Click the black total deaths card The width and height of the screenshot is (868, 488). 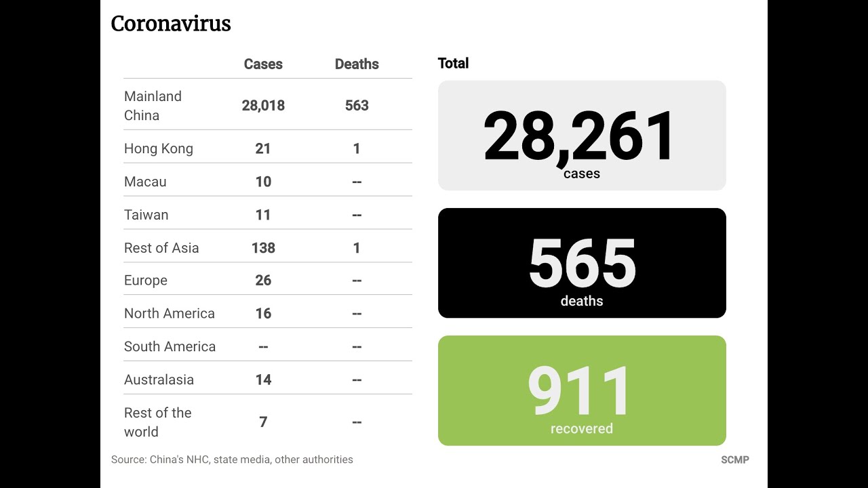pyautogui.click(x=582, y=263)
